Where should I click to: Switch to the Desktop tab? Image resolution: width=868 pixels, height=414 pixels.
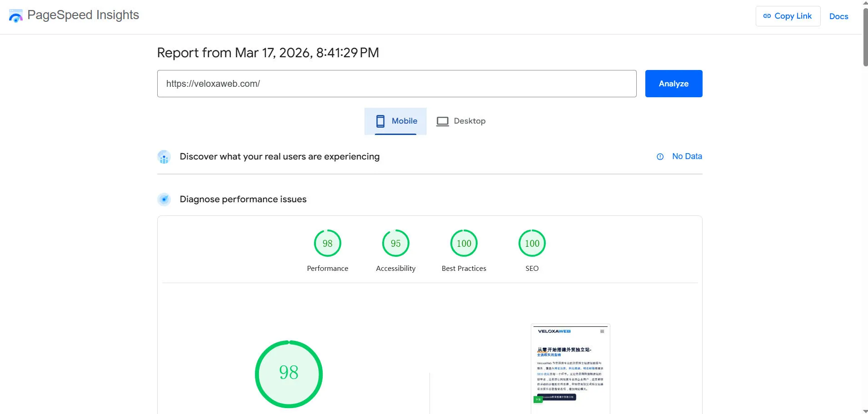[x=461, y=121]
